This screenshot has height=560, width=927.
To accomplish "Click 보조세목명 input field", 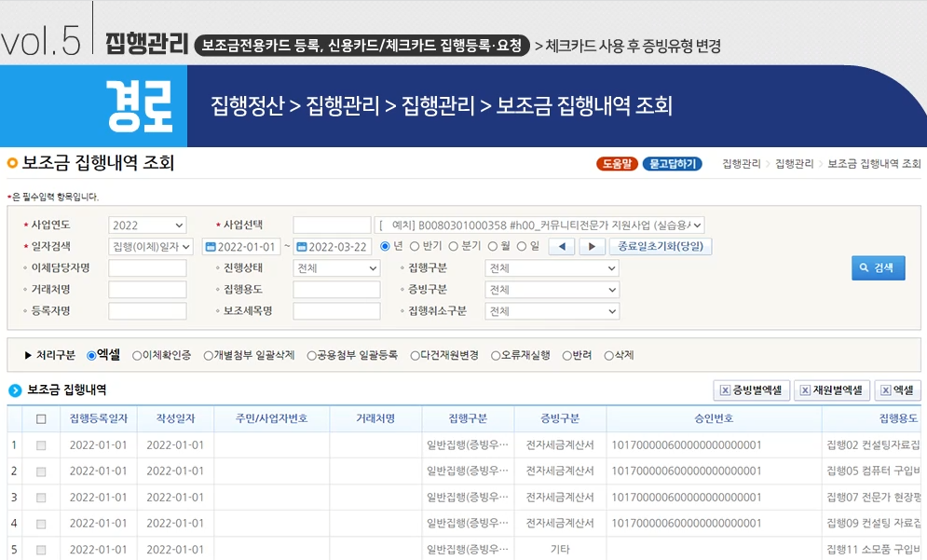I will [x=336, y=311].
